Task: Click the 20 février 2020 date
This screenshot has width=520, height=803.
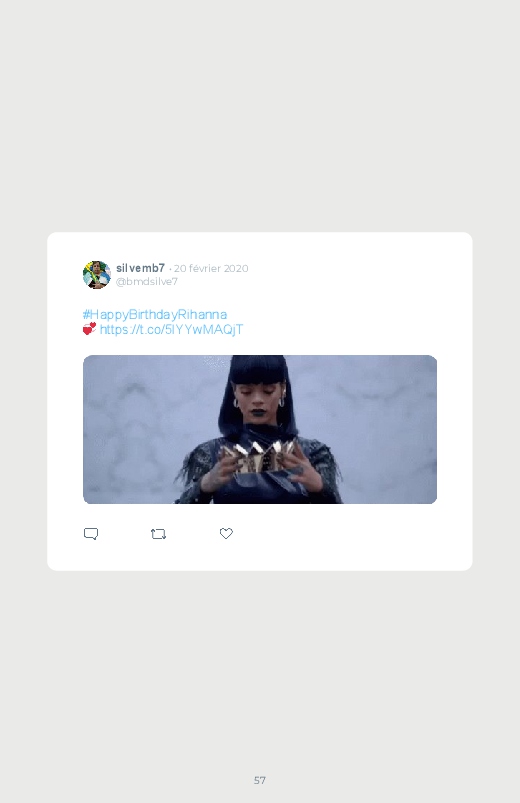Action: tap(211, 268)
